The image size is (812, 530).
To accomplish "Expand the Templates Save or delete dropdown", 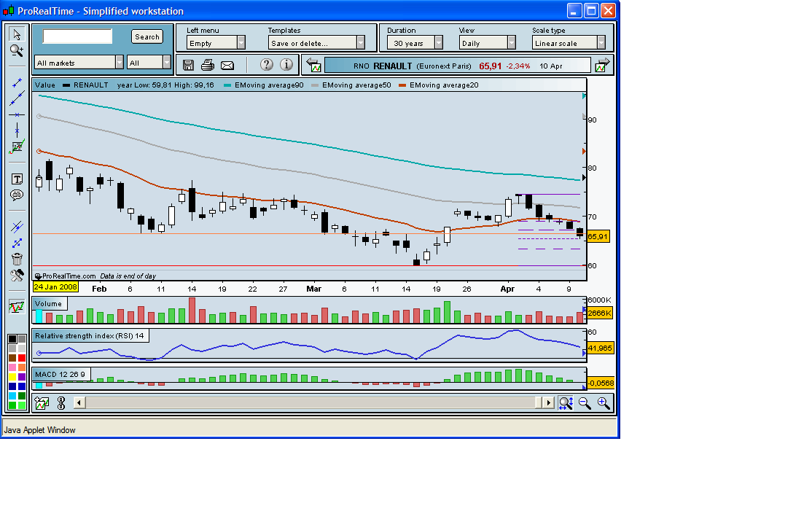I will tap(316, 43).
